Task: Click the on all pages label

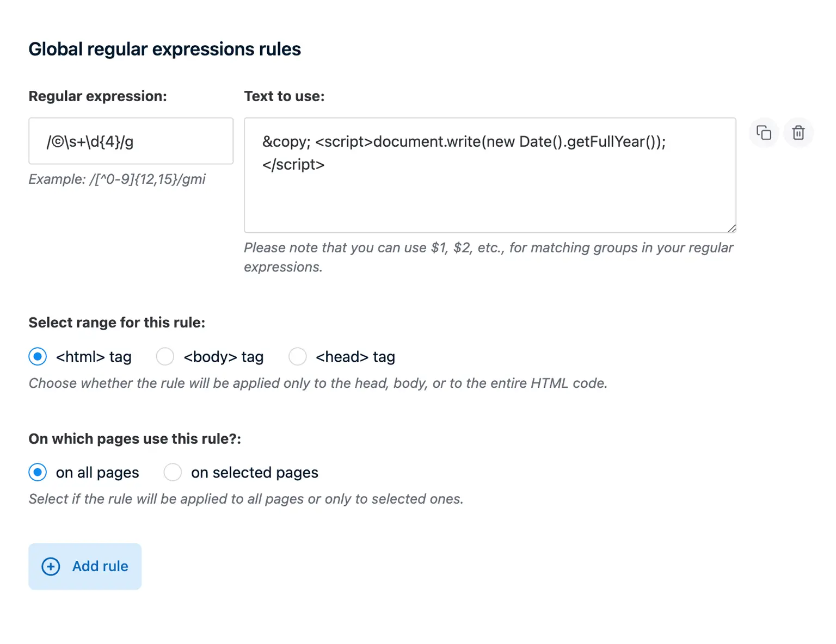Action: (x=96, y=472)
